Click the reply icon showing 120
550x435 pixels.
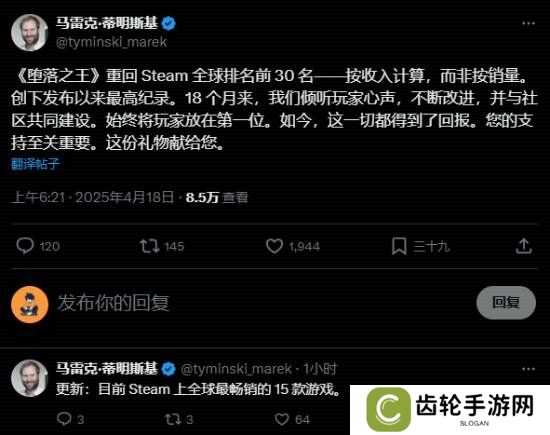click(25, 246)
